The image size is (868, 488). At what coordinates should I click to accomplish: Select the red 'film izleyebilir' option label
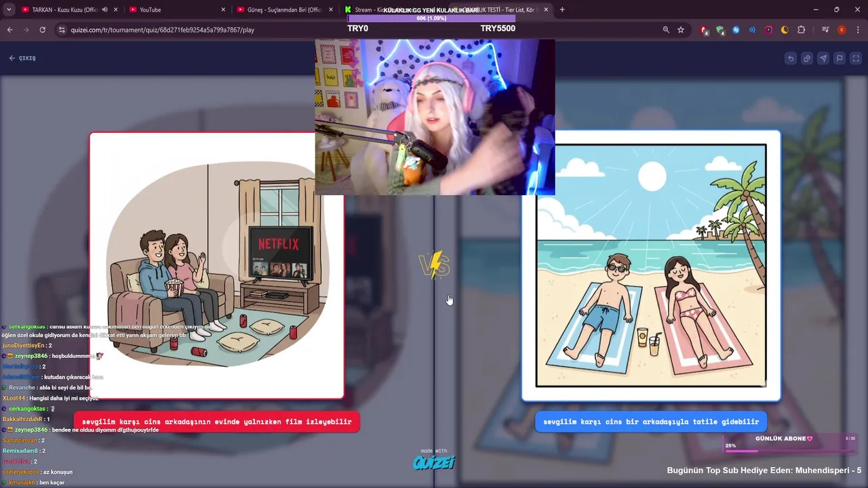point(217,422)
